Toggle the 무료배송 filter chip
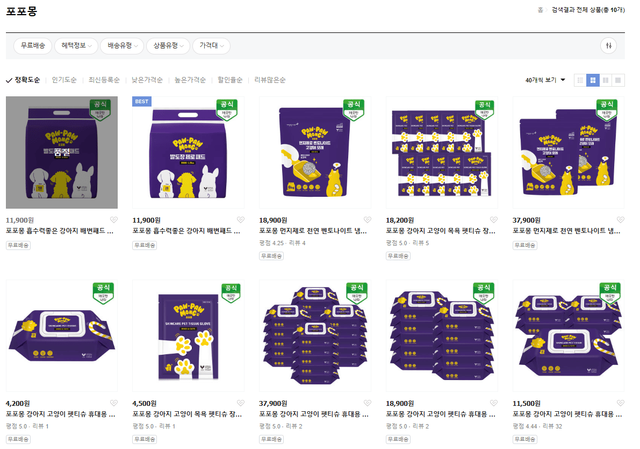This screenshot has height=449, width=640. point(31,46)
